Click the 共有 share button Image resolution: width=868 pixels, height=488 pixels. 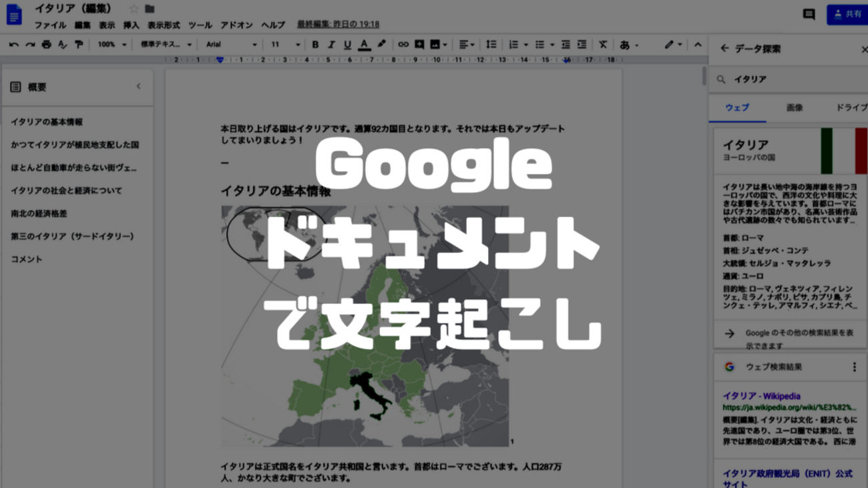pos(847,14)
